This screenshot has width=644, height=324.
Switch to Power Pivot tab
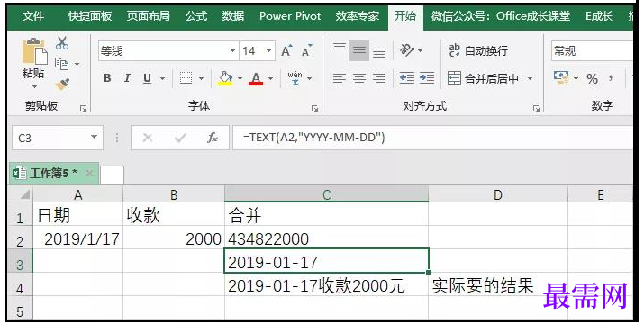[290, 16]
